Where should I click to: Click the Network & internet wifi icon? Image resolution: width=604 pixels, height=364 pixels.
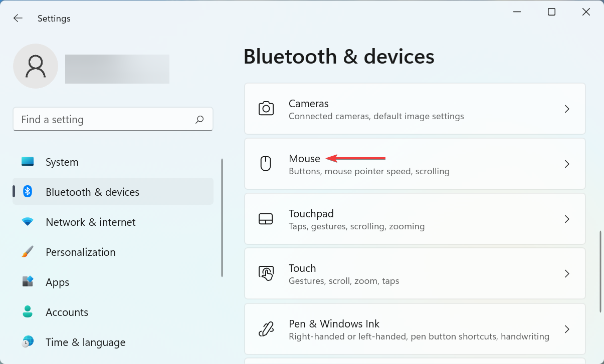pos(27,222)
